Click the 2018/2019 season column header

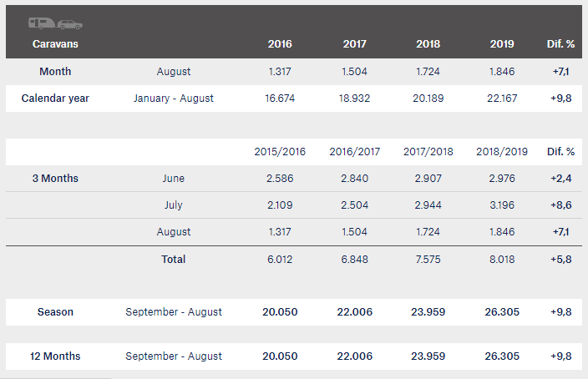tap(502, 151)
